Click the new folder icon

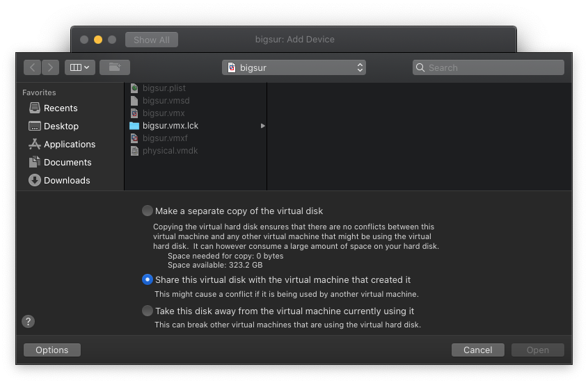(115, 67)
